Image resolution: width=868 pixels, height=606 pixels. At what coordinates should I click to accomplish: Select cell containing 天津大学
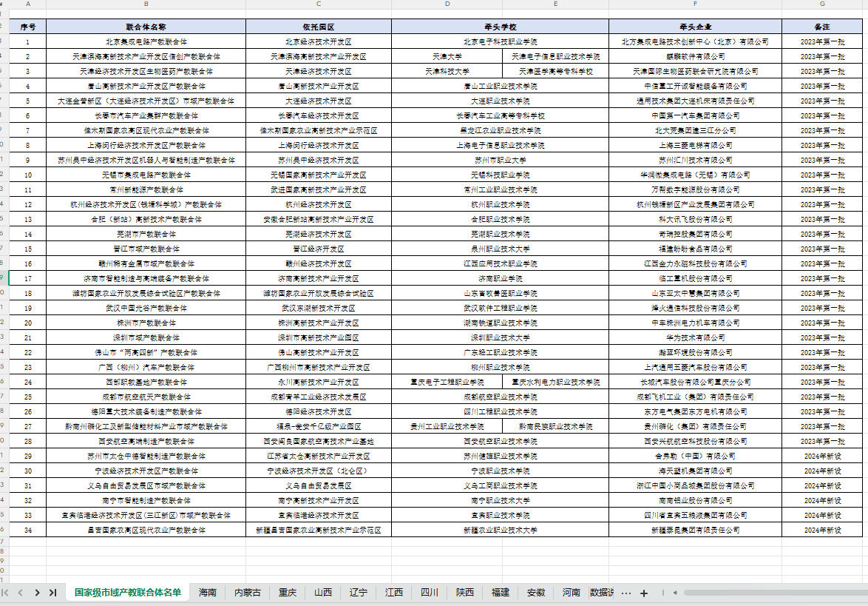click(447, 56)
